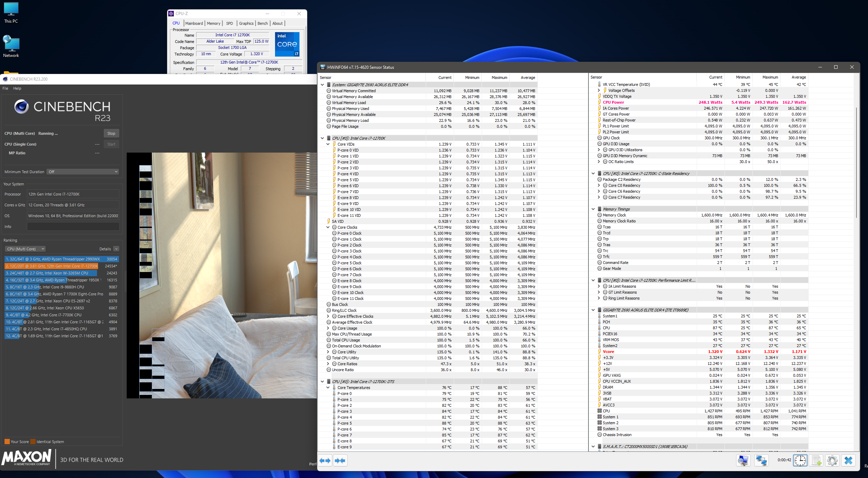Click the right pane Sensor column header
This screenshot has width=868, height=478.
point(642,77)
